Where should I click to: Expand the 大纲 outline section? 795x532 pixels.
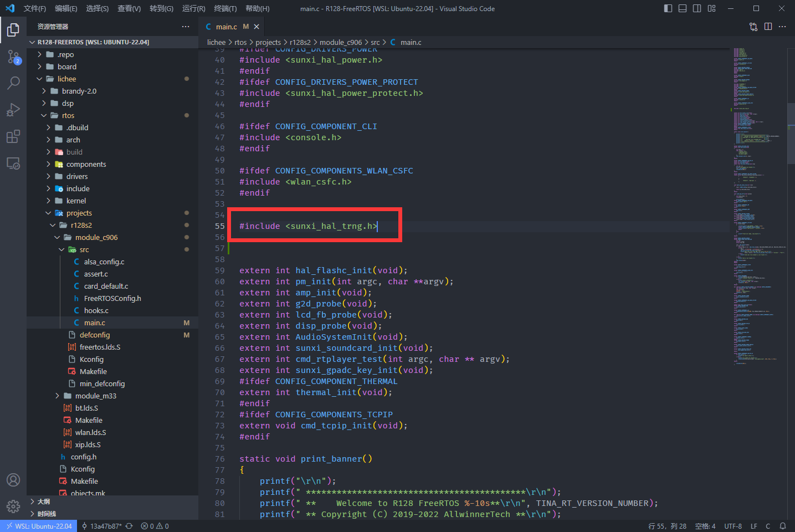point(44,502)
